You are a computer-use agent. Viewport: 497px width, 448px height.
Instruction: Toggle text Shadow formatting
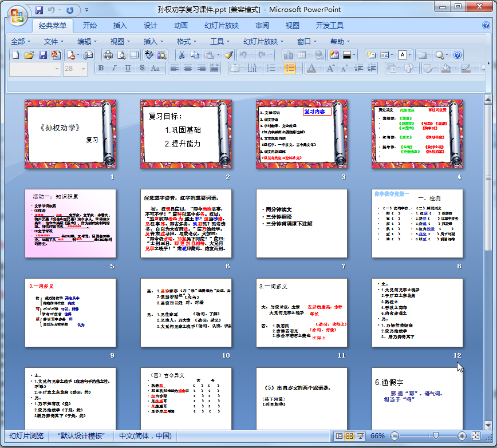pyautogui.click(x=141, y=68)
